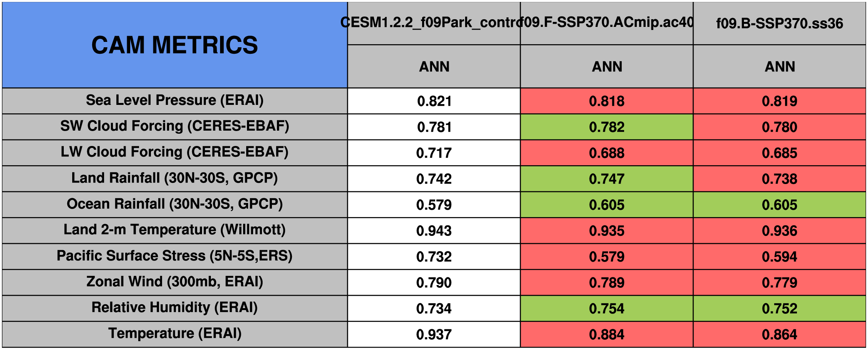Viewport: 868px width, 350px height.
Task: Click the Relative Humidity (ERAI) row label
Action: coord(174,307)
